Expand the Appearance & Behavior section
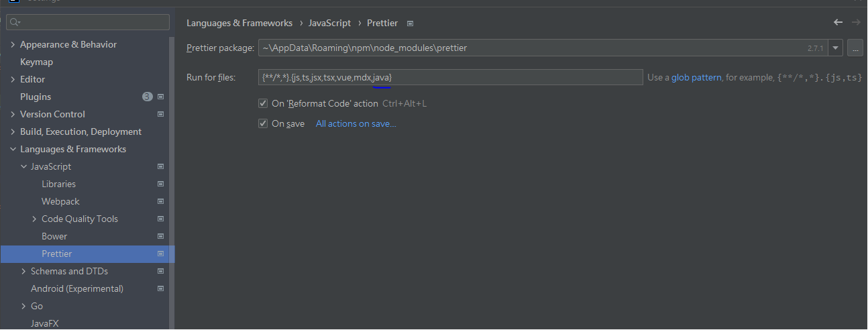 point(13,44)
